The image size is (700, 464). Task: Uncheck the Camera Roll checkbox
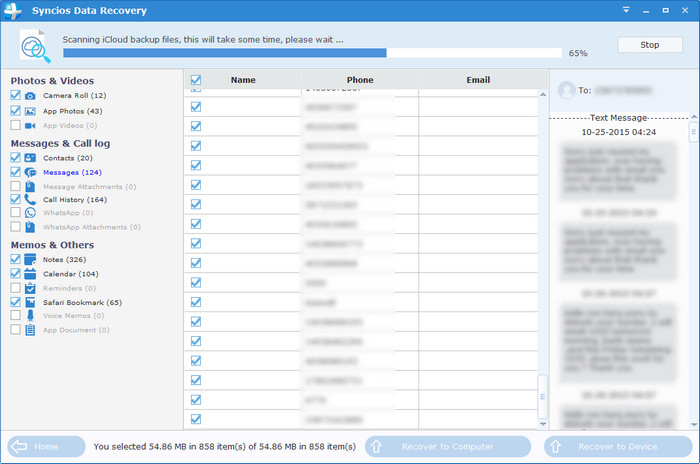[x=16, y=95]
